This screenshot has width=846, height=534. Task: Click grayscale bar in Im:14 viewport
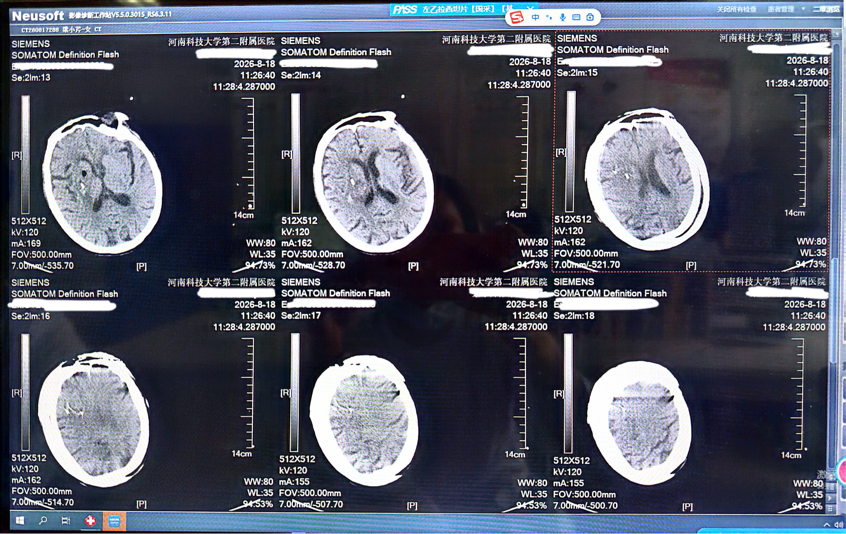pyautogui.click(x=295, y=153)
